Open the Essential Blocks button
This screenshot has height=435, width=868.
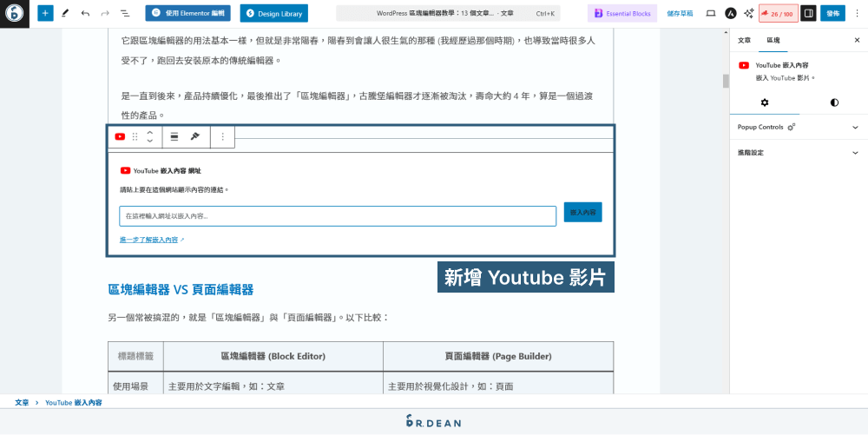click(622, 13)
